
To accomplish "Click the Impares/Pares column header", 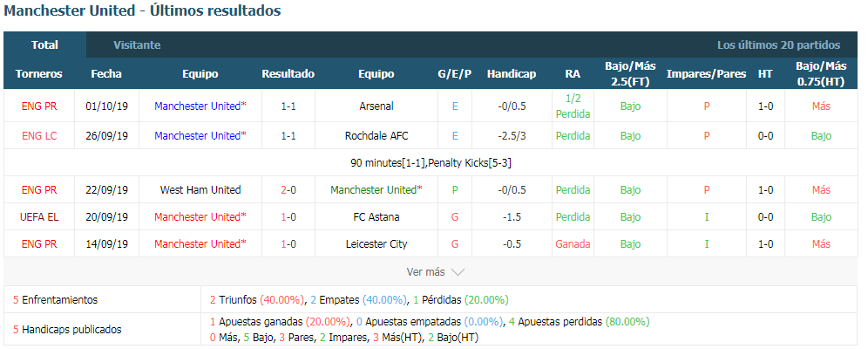I will (x=707, y=73).
